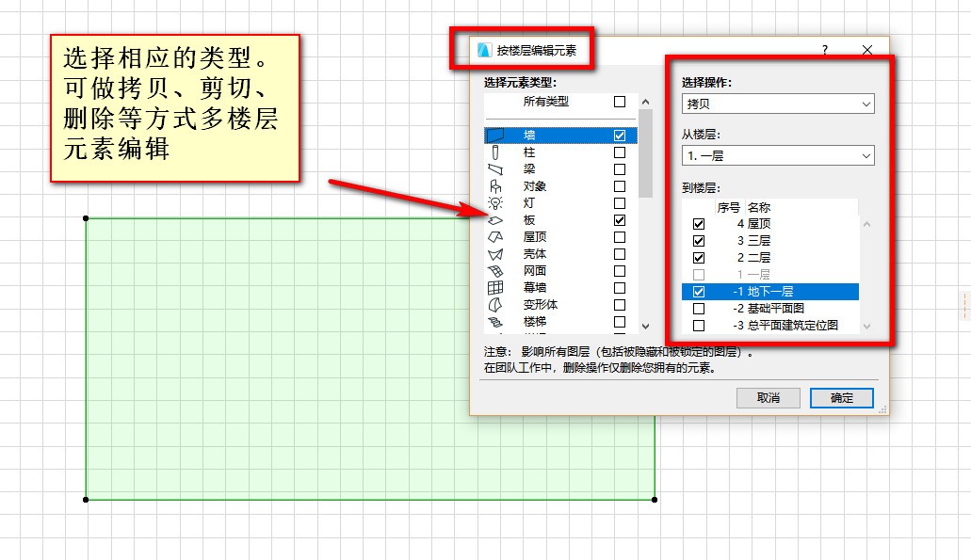Select the wall (墙) element icon
This screenshot has width=971, height=560.
point(495,135)
